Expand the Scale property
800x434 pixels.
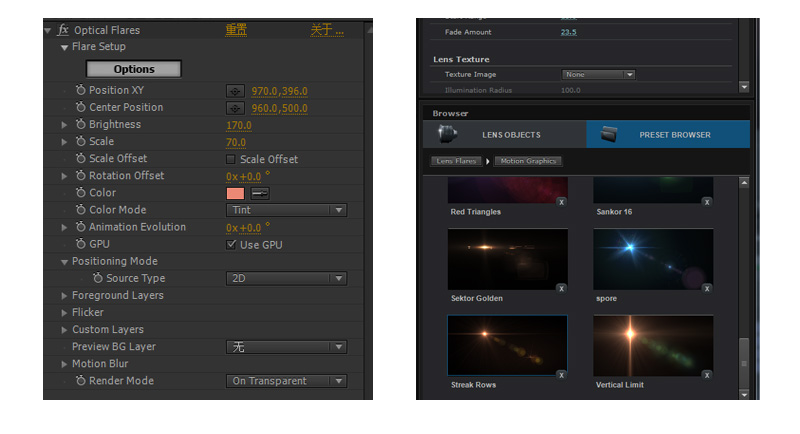point(64,142)
